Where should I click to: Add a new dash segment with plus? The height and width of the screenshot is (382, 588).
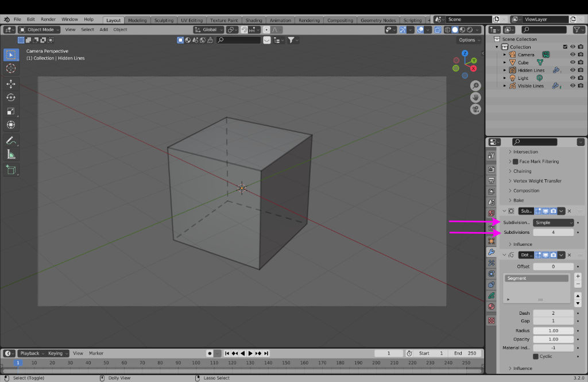point(578,276)
